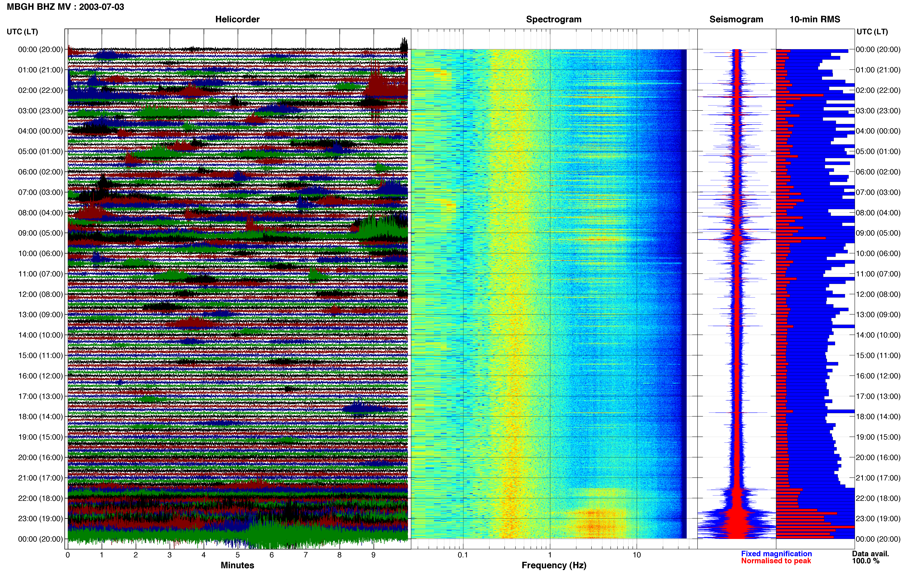Click the left '12:00 (08:00)' time label

coord(41,294)
